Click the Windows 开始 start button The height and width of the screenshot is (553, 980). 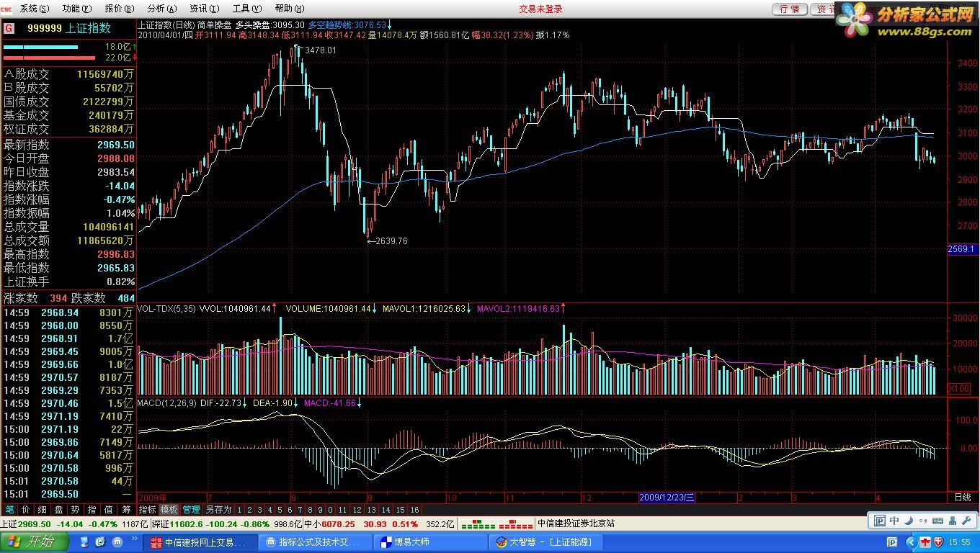coord(35,542)
